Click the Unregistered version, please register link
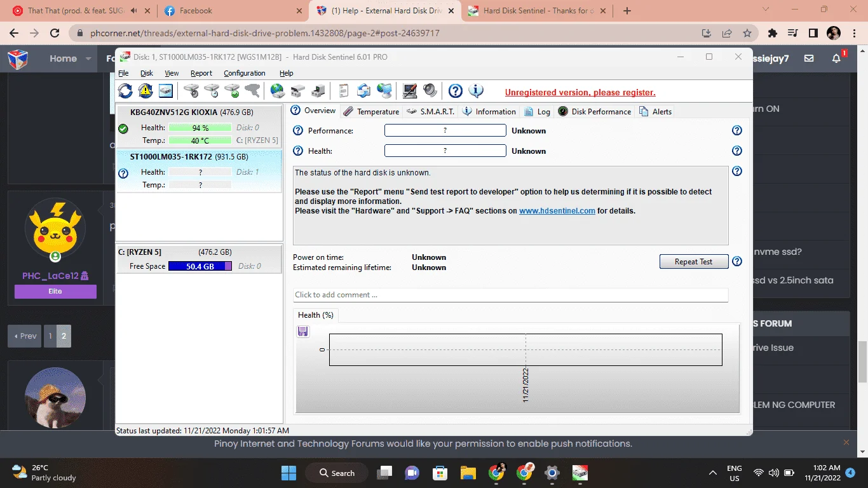 pos(580,93)
